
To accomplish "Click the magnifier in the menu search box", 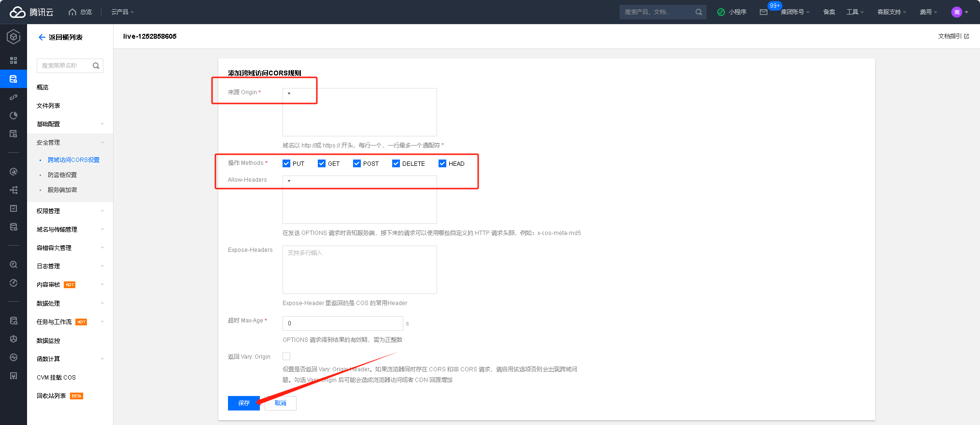I will [96, 66].
